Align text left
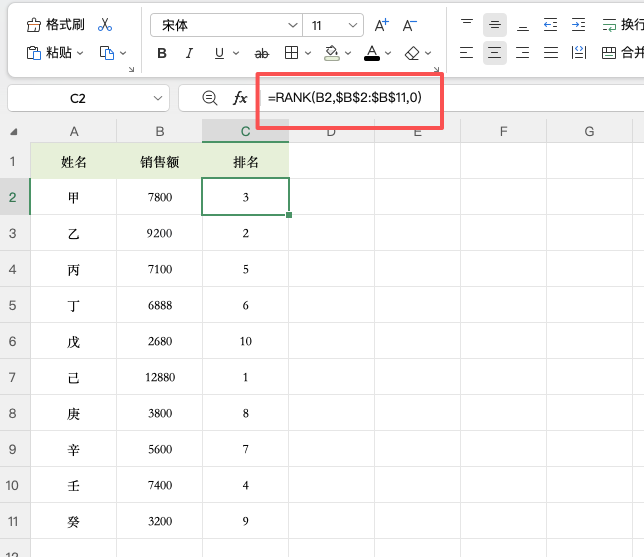Viewport: 644px width, 557px height. coord(466,53)
